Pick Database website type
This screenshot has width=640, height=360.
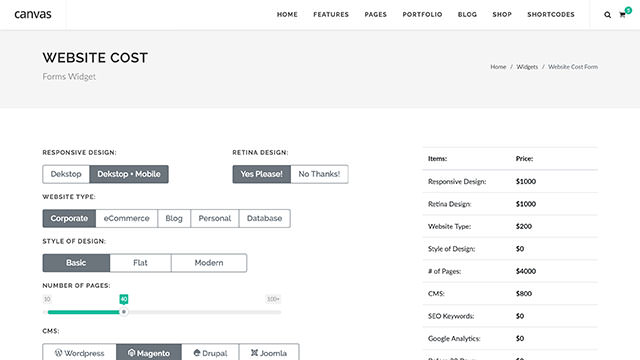[x=264, y=218]
